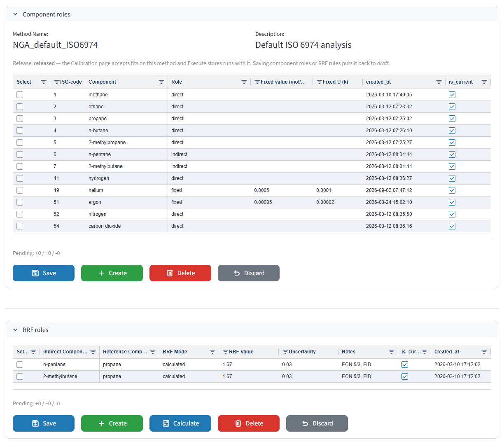Open filter icon beside ISO-code column header
504x444 pixels.
click(x=57, y=82)
